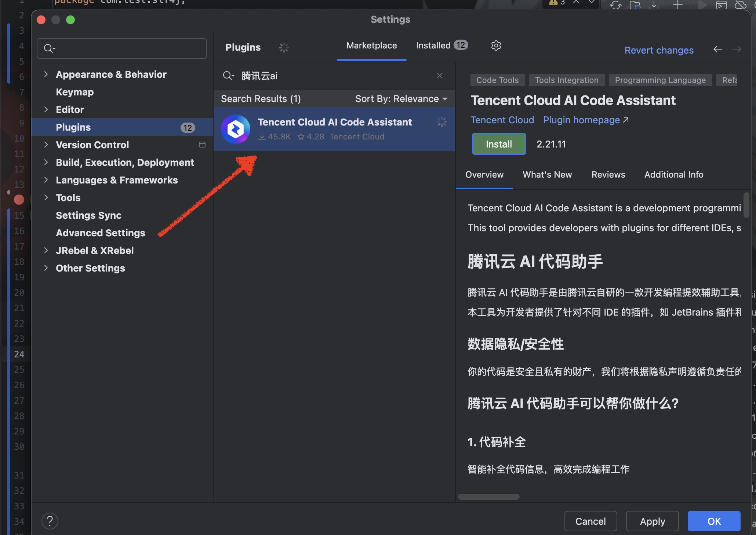This screenshot has width=756, height=535.
Task: Expand Build, Execution, Deployment section
Action: (46, 162)
